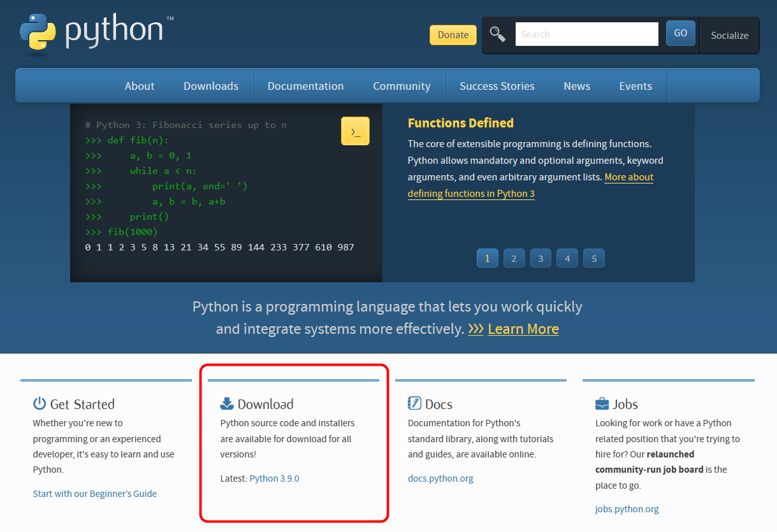The image size is (777, 532).
Task: Click the Download arrow icon
Action: (227, 403)
